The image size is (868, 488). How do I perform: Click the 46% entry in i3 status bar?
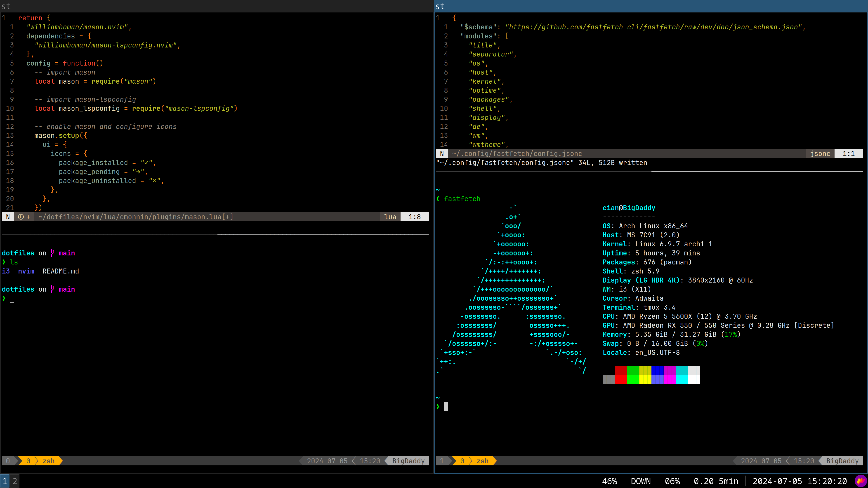point(610,481)
